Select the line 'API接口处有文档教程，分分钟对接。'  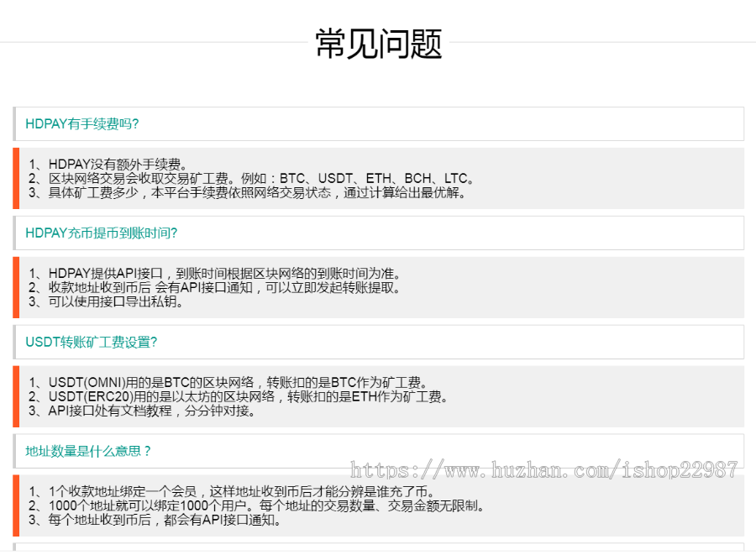point(142,411)
